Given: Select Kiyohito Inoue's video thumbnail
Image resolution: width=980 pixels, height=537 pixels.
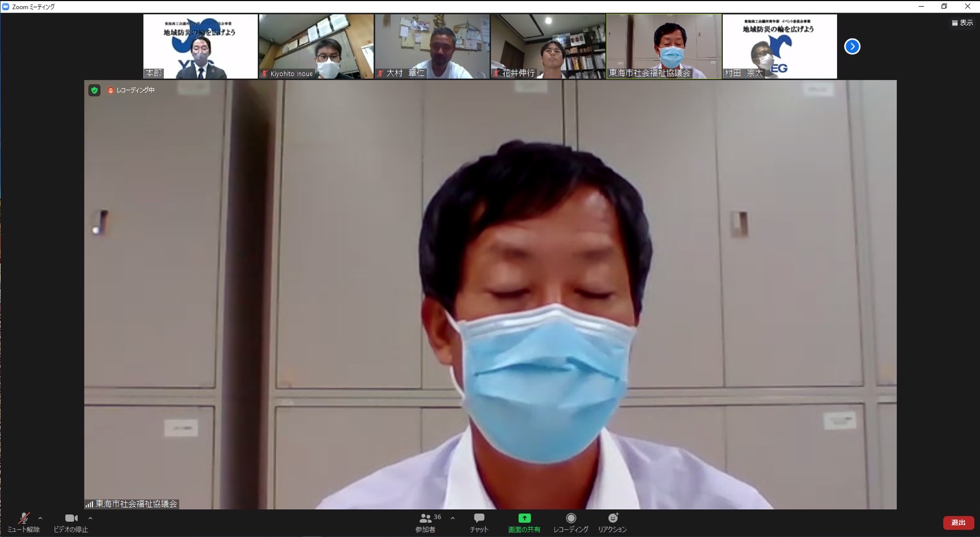Looking at the screenshot, I should [x=316, y=46].
